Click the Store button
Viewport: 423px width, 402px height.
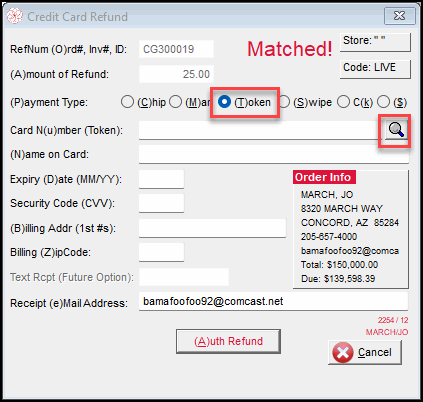pos(375,42)
